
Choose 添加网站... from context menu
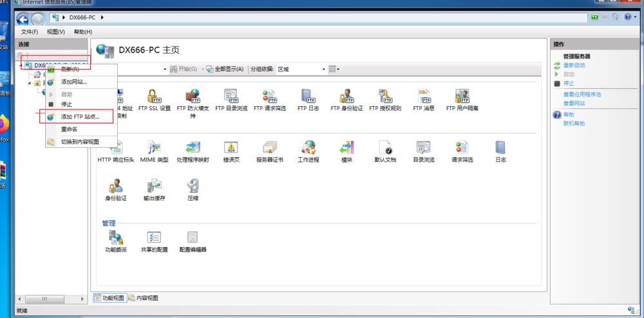pos(81,82)
